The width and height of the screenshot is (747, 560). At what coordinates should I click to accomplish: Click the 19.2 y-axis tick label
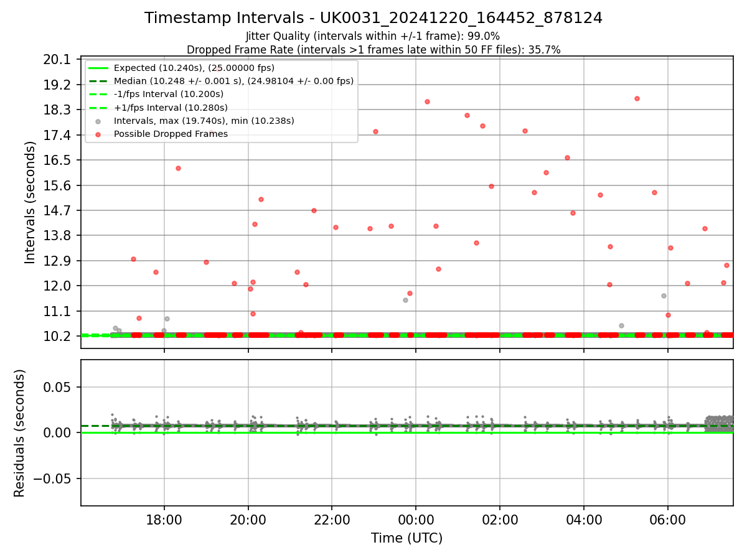pyautogui.click(x=57, y=85)
